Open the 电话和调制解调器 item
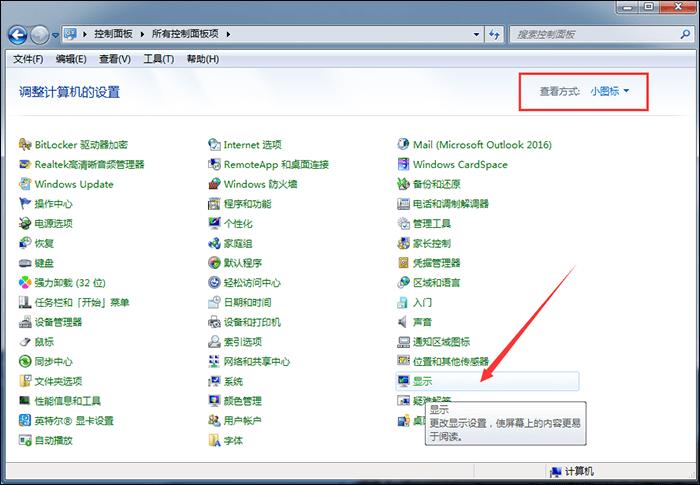The width and height of the screenshot is (700, 485). 450,204
